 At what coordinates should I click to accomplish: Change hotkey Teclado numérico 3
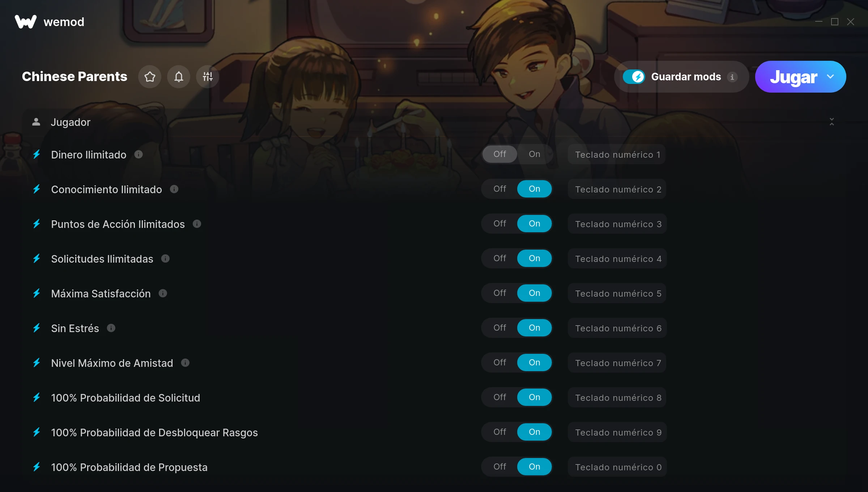617,224
